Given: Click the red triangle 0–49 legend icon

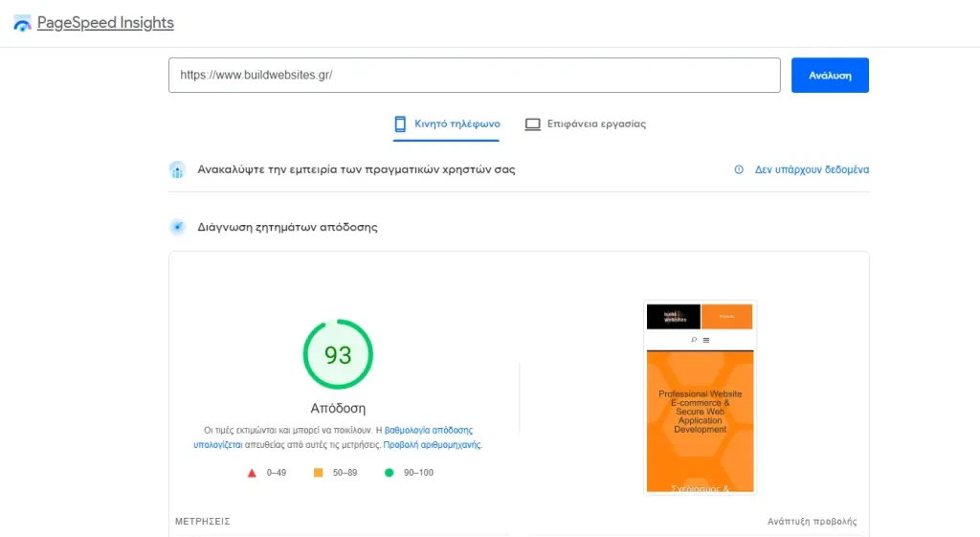Looking at the screenshot, I should coord(252,473).
